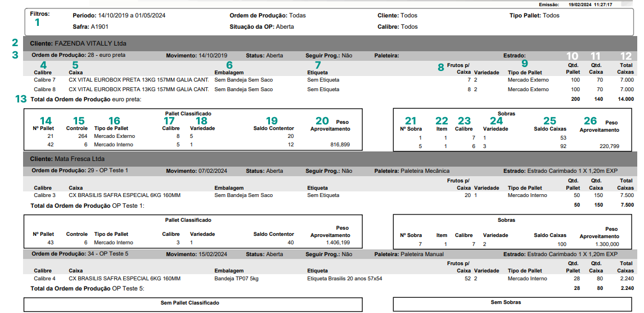The height and width of the screenshot is (313, 644).
Task: Click the 'Safra: A1901' filter value
Action: click(x=91, y=26)
